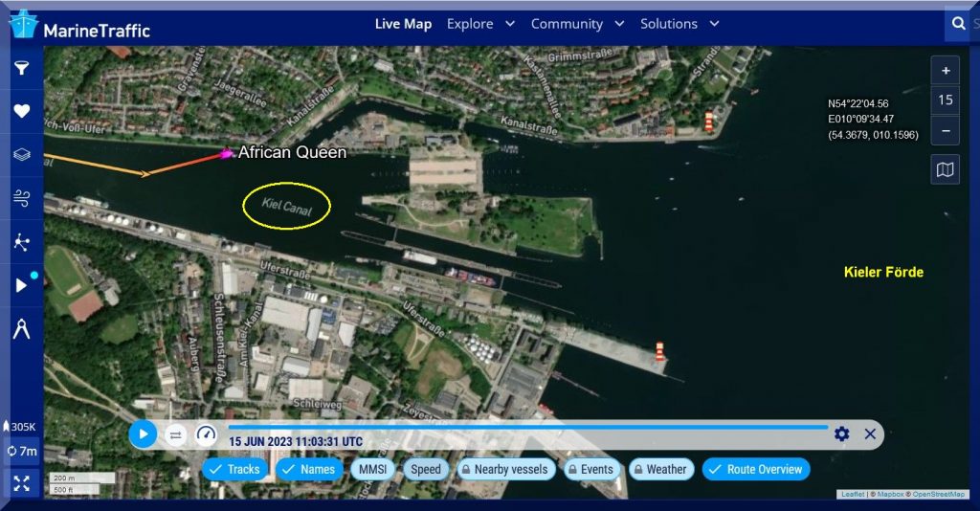Open playback settings gear icon
980x511 pixels.
point(841,433)
